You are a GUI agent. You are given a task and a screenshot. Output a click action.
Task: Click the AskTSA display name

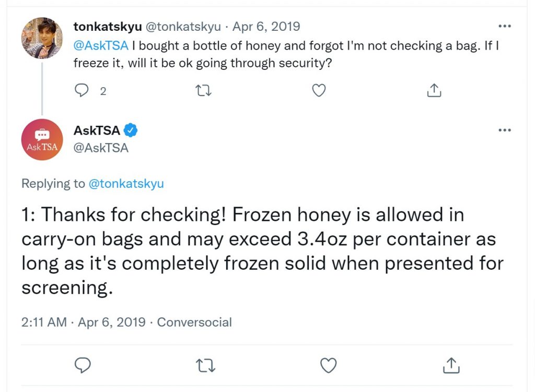coord(97,130)
